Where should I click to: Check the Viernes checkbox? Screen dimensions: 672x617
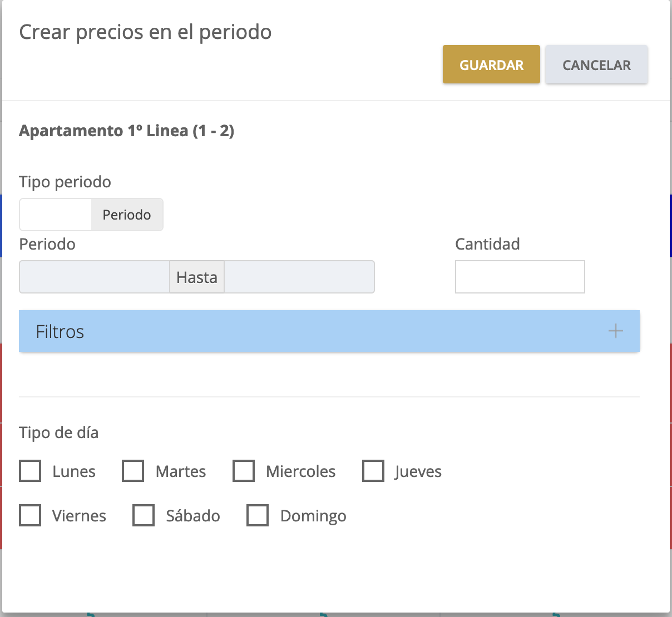[x=30, y=515]
